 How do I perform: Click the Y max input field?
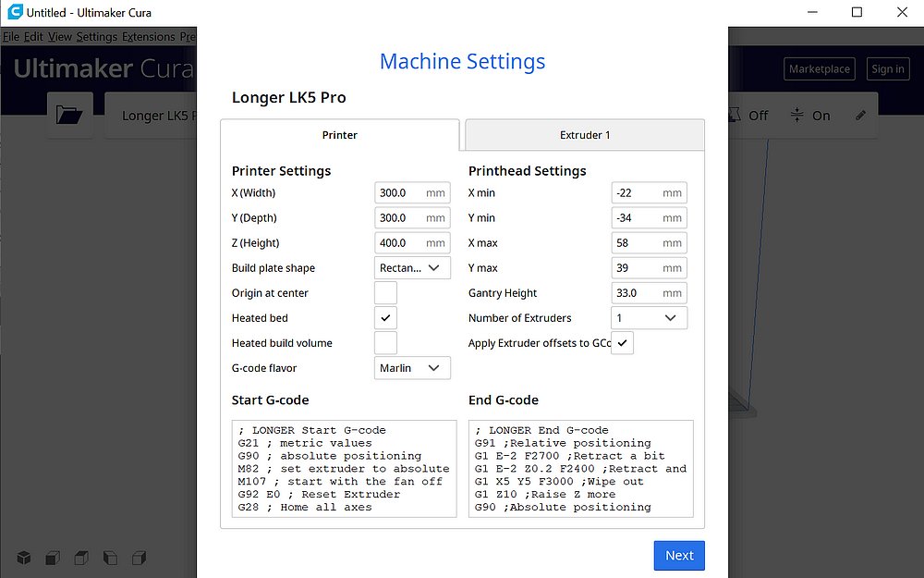[649, 268]
